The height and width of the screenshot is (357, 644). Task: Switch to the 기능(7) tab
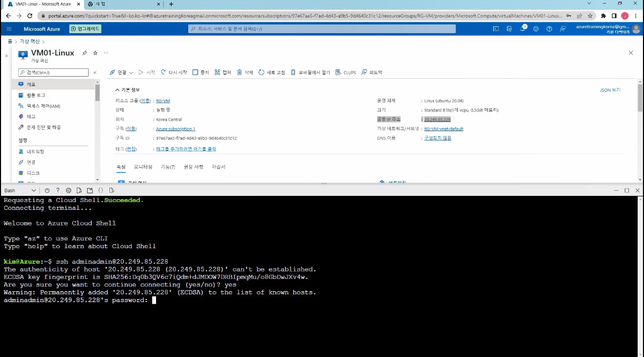[167, 167]
